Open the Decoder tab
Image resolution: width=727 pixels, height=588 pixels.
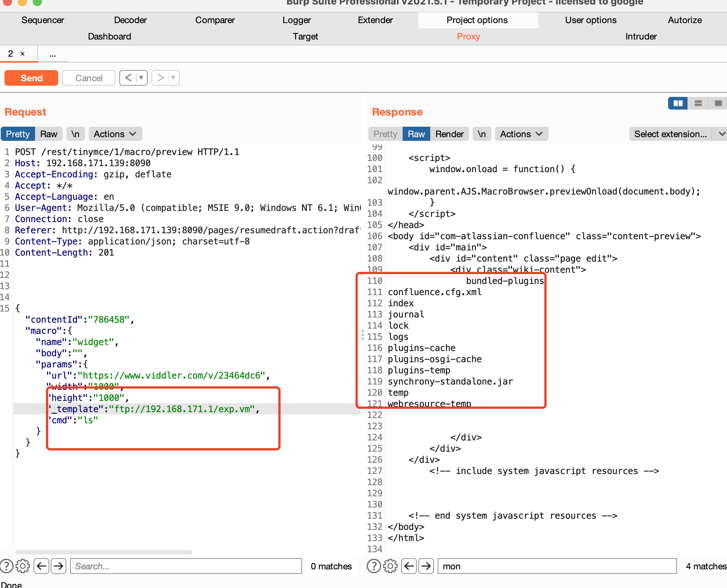point(130,20)
